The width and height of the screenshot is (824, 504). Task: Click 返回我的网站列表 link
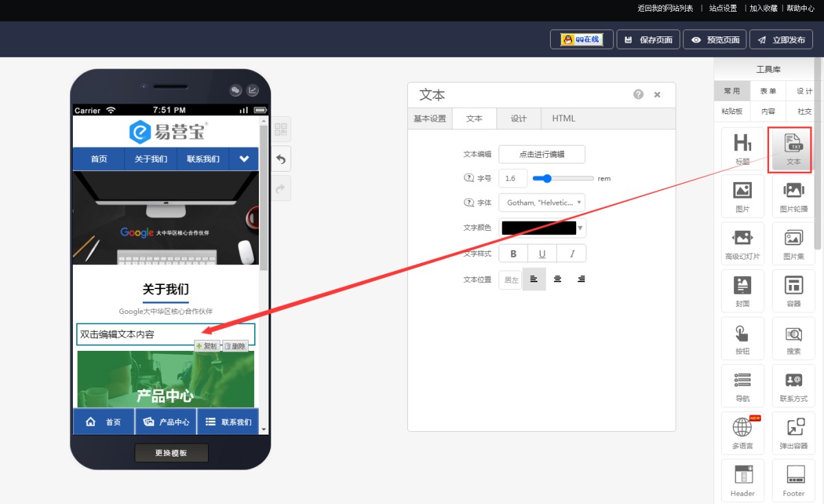665,8
